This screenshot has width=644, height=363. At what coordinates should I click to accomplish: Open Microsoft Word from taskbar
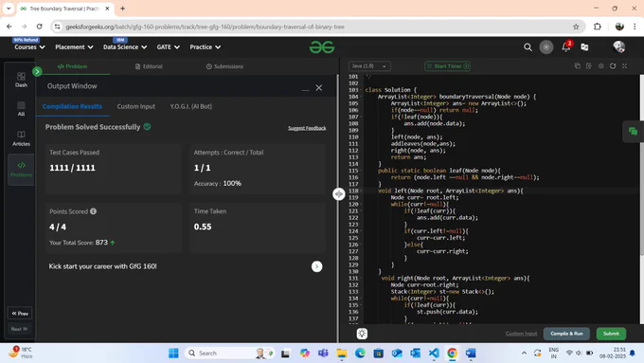click(x=471, y=354)
